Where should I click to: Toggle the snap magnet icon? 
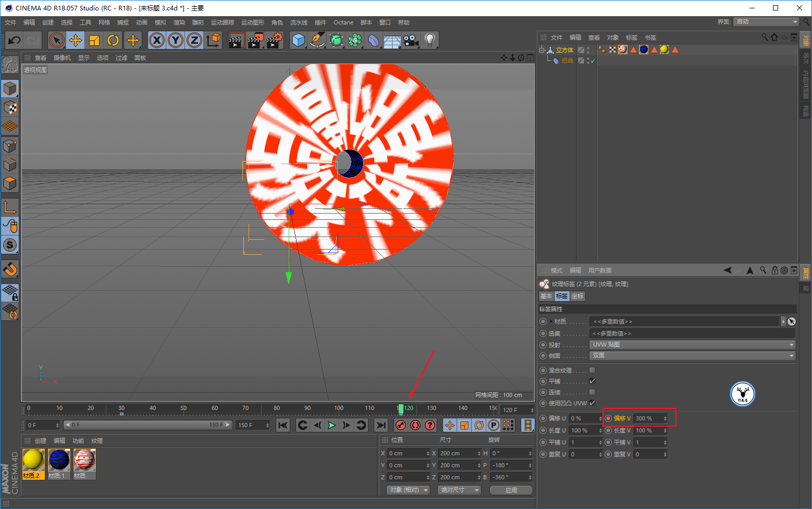pyautogui.click(x=10, y=269)
